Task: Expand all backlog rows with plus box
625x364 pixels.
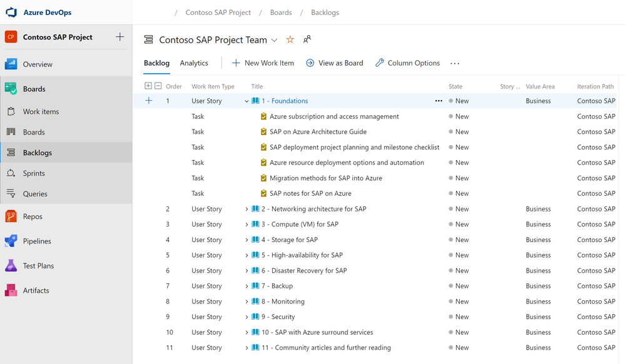Action: pos(148,86)
